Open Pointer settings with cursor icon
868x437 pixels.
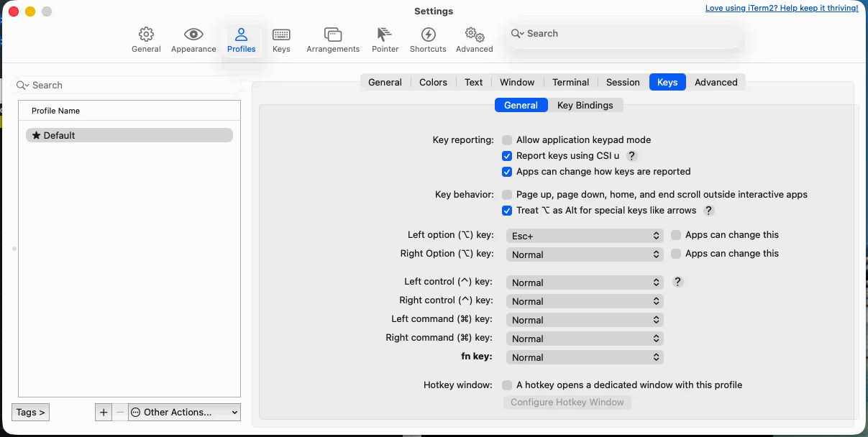[x=385, y=34]
